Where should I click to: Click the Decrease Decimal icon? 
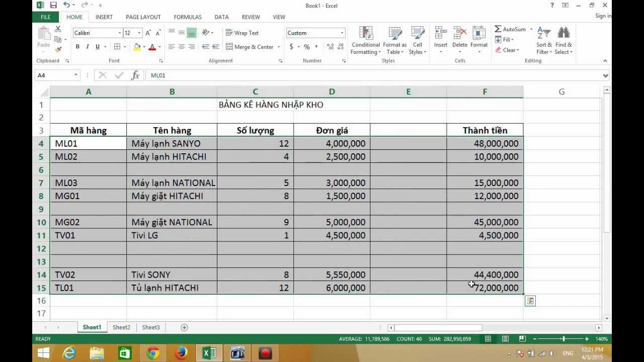[x=341, y=47]
